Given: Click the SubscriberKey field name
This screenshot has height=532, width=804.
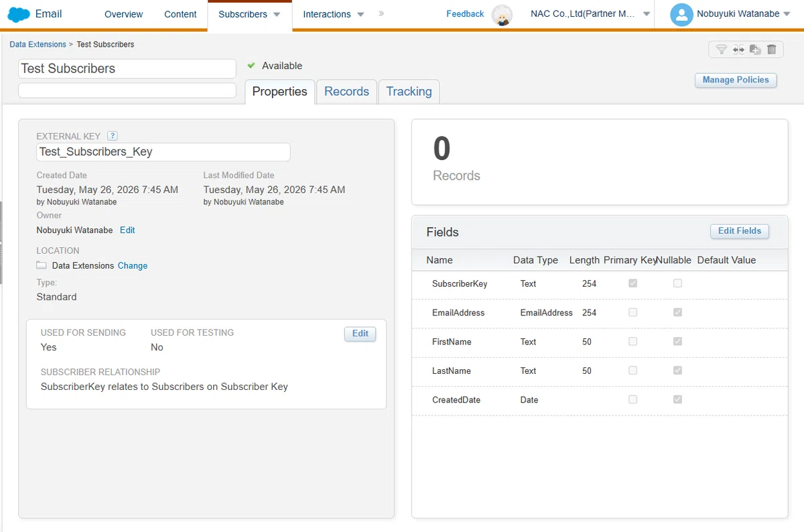Looking at the screenshot, I should (460, 283).
